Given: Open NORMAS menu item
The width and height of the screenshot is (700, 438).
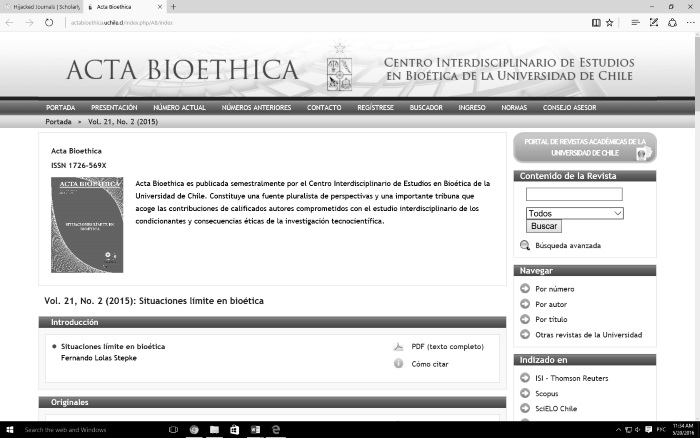Looking at the screenshot, I should tap(514, 108).
